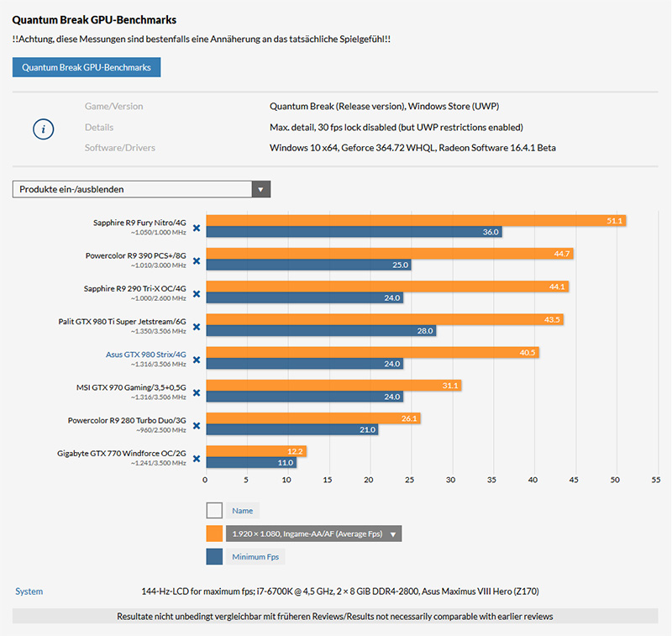672x636 pixels.
Task: Click the Quantum Break GPU-Benchmarks heading
Action: click(94, 20)
